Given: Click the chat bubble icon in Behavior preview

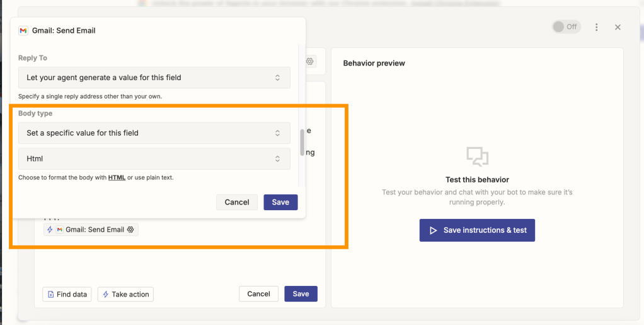Looking at the screenshot, I should coord(477,156).
